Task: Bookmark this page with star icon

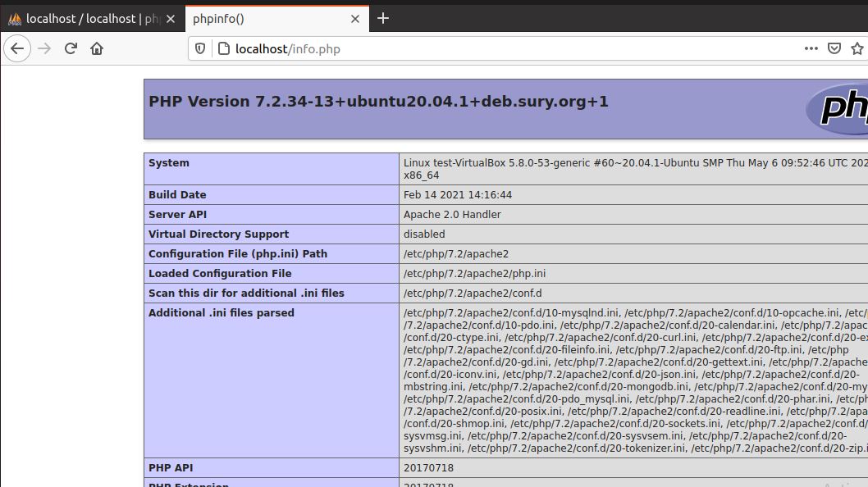Action: tap(857, 48)
